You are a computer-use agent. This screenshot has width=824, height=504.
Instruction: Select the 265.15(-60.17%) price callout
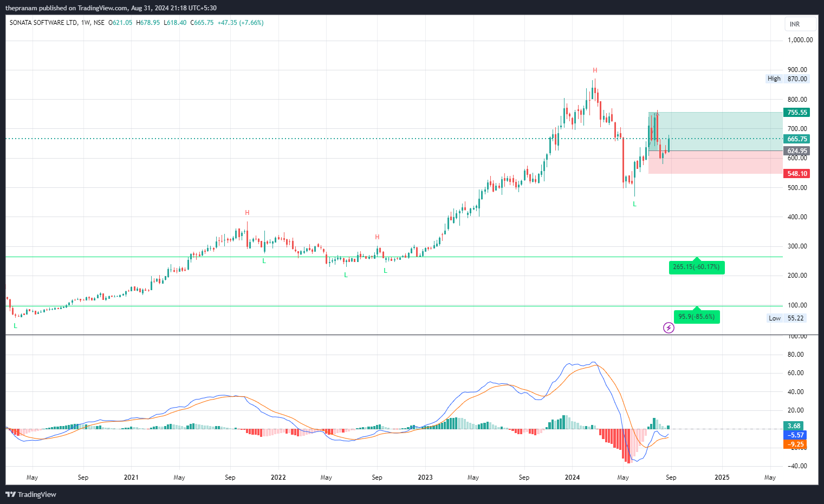click(x=696, y=267)
